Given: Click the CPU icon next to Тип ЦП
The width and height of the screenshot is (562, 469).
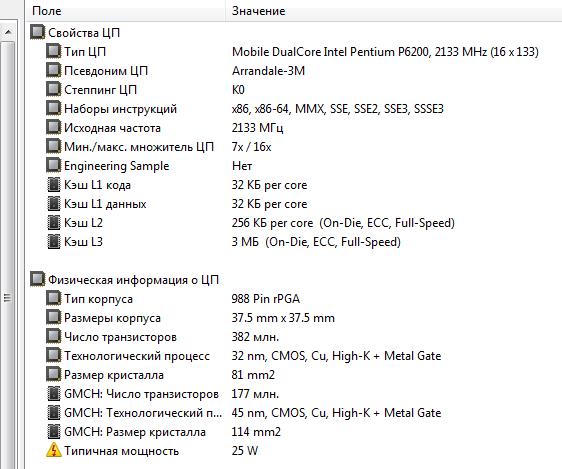Looking at the screenshot, I should tap(53, 51).
